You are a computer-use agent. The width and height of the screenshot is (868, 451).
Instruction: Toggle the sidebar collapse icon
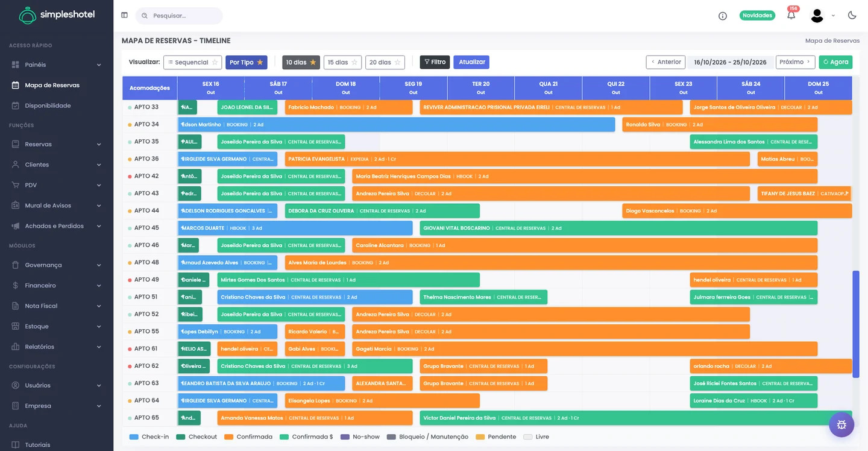tap(124, 15)
